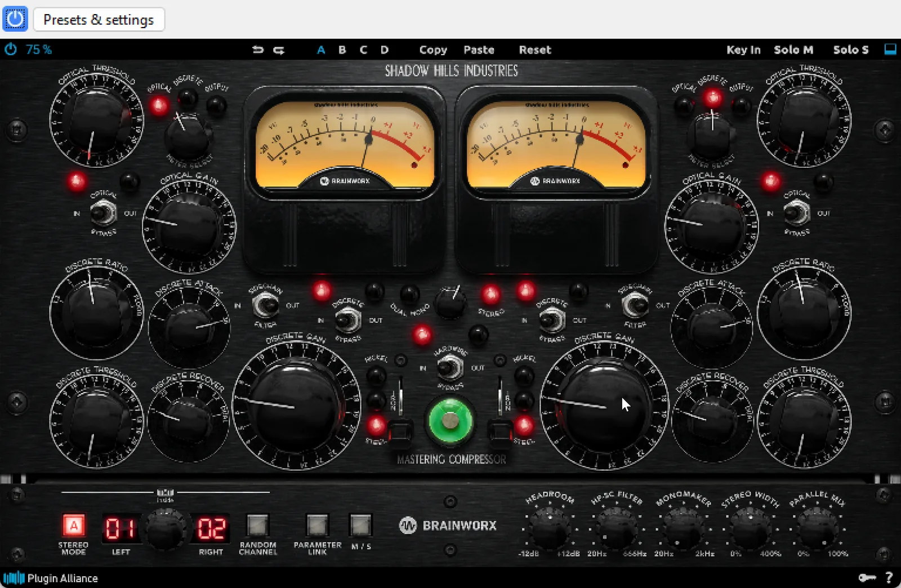Select settings bank D

385,50
